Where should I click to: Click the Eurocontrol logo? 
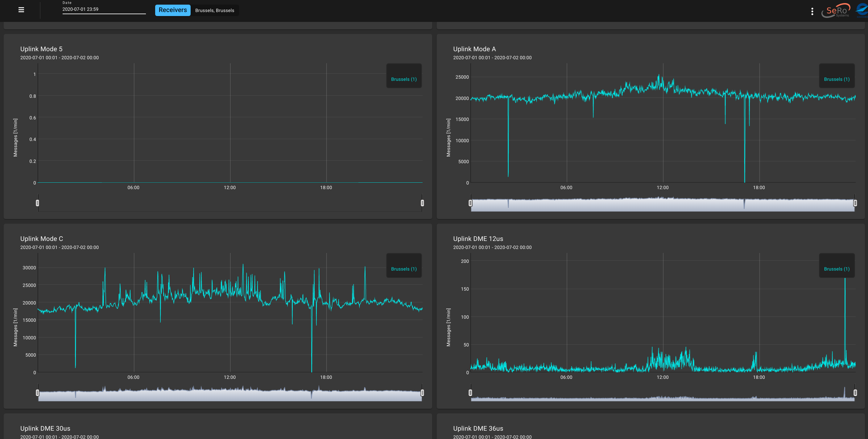(860, 10)
